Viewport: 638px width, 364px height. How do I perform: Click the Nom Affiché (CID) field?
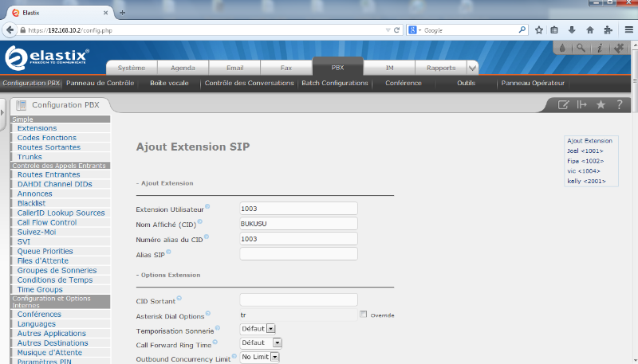(x=298, y=224)
